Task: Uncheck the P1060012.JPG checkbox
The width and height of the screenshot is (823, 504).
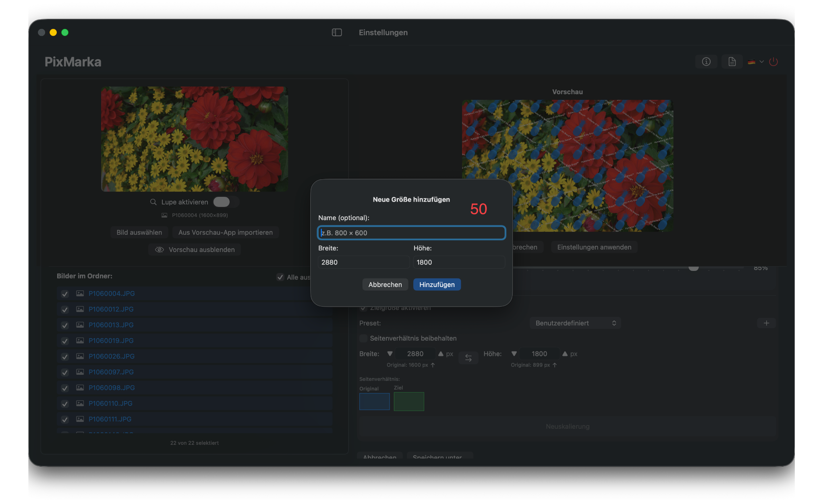Action: tap(64, 310)
